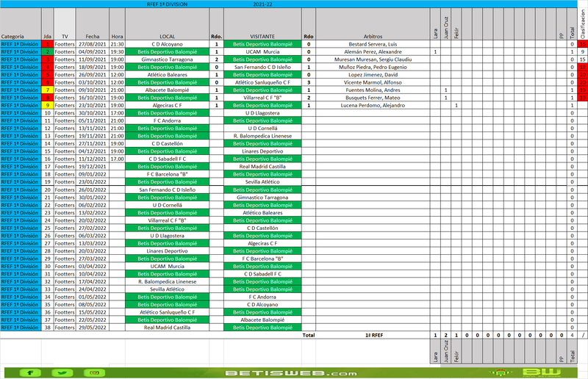Image resolution: width=588 pixels, height=379 pixels.
Task: Select the 'Sevilla Atlético' visitante cell in jornada 19
Action: click(x=262, y=182)
